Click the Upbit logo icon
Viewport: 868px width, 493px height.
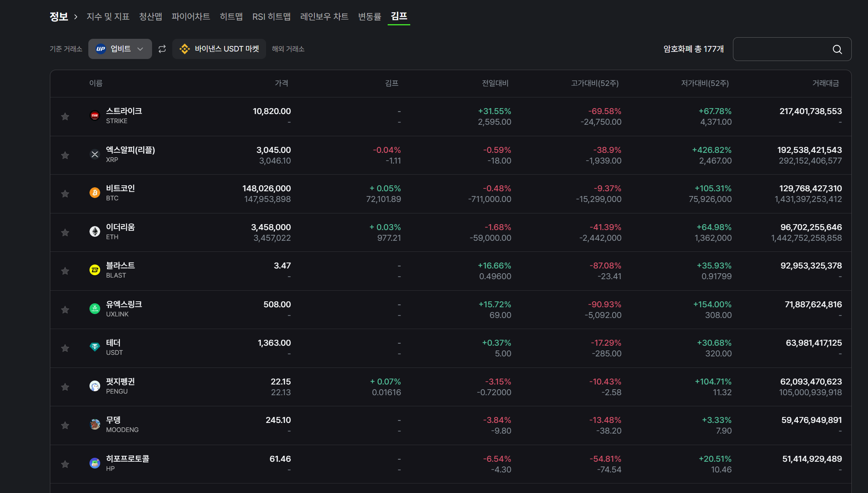click(x=101, y=49)
